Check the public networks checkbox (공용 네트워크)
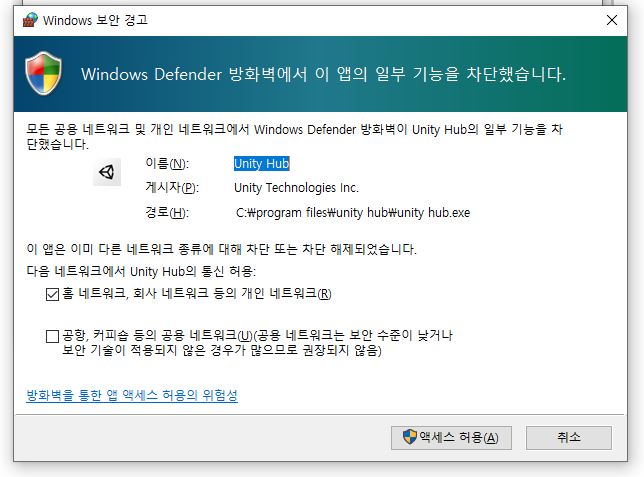 52,336
